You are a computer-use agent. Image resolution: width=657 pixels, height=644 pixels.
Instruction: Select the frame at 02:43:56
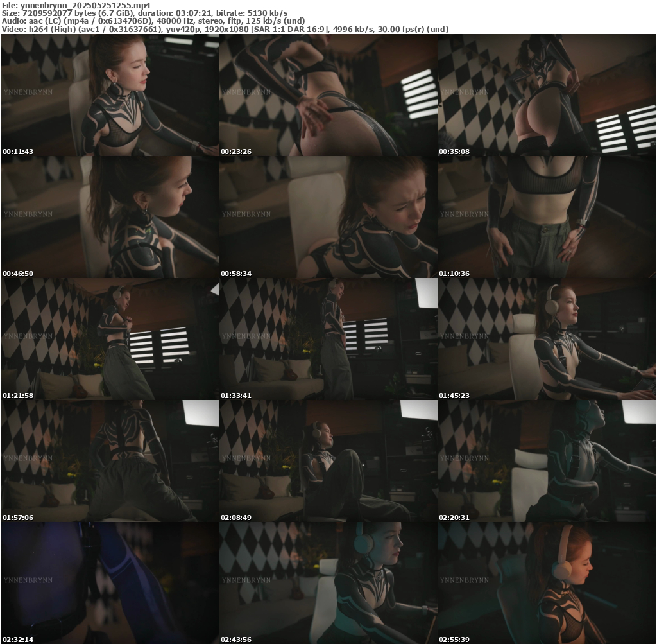(328, 583)
